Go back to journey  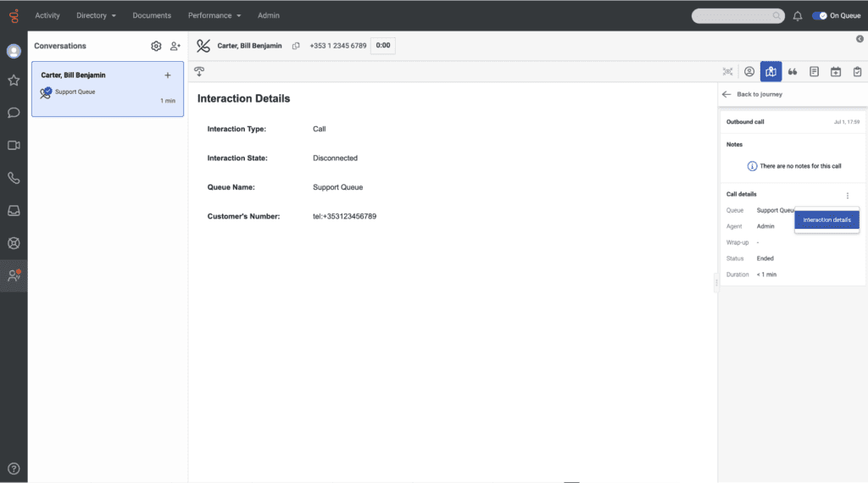point(753,95)
